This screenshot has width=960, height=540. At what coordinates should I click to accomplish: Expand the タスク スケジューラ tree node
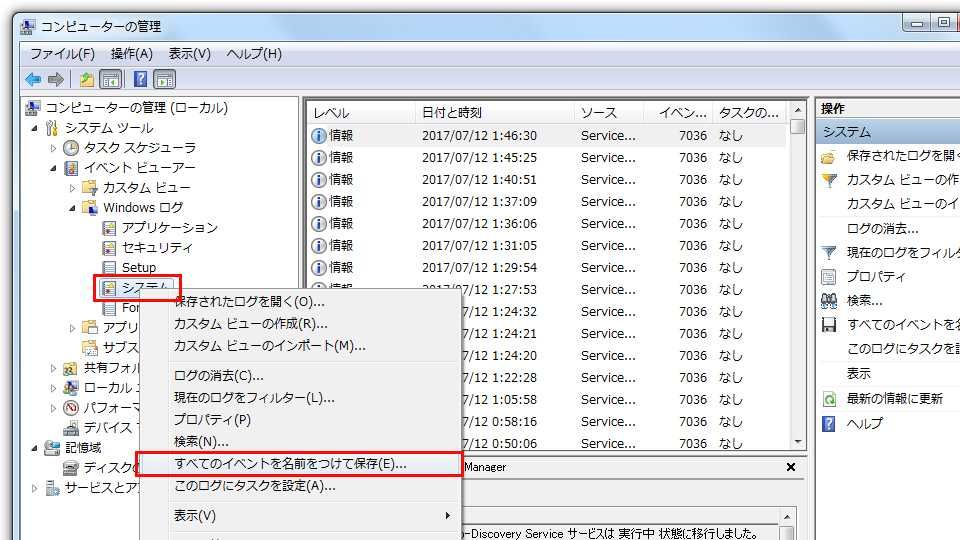pyautogui.click(x=54, y=148)
